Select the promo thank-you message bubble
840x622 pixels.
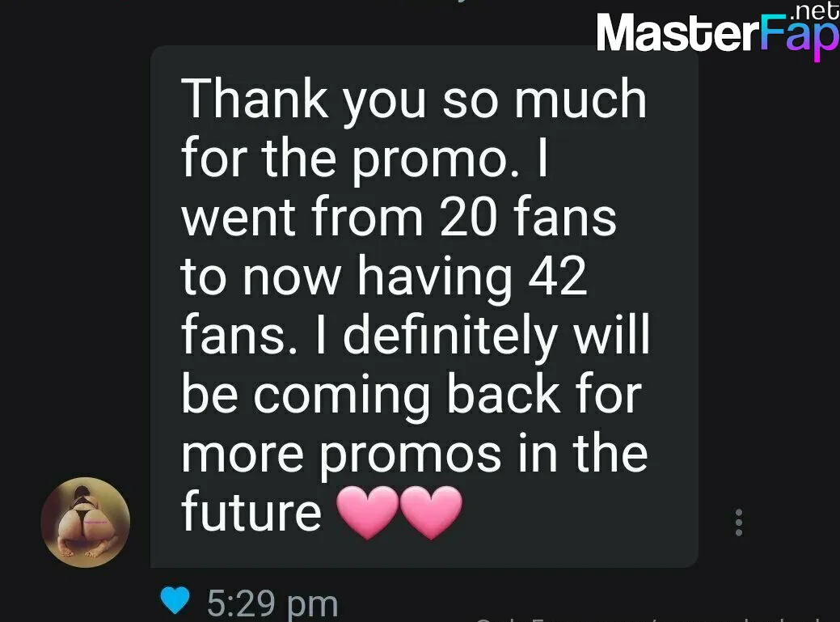tap(424, 307)
